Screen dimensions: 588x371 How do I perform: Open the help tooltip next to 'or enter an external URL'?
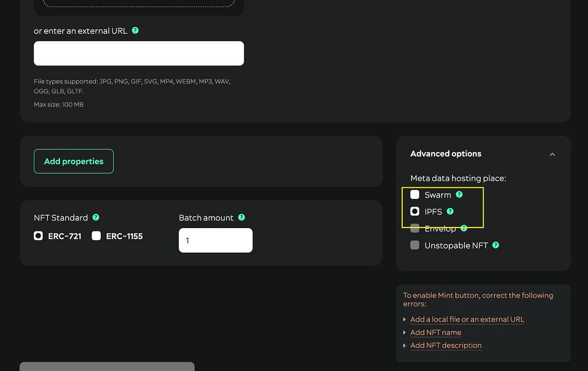(135, 30)
